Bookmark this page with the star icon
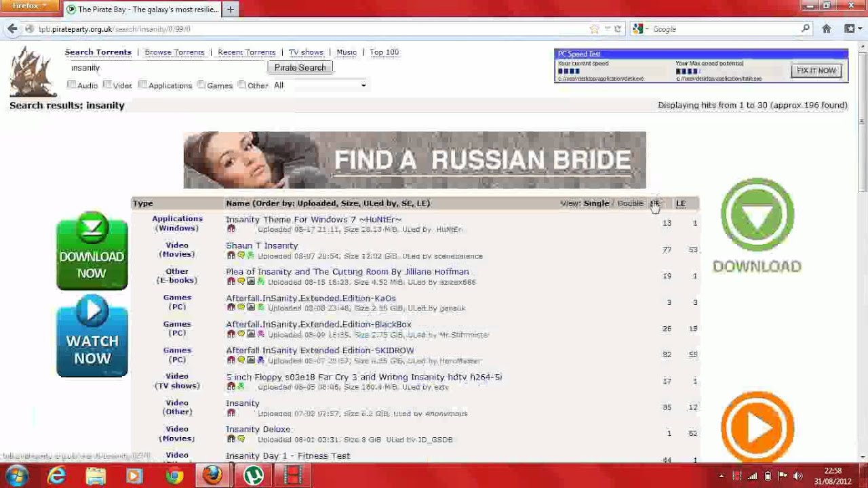868x488 pixels. [x=595, y=29]
